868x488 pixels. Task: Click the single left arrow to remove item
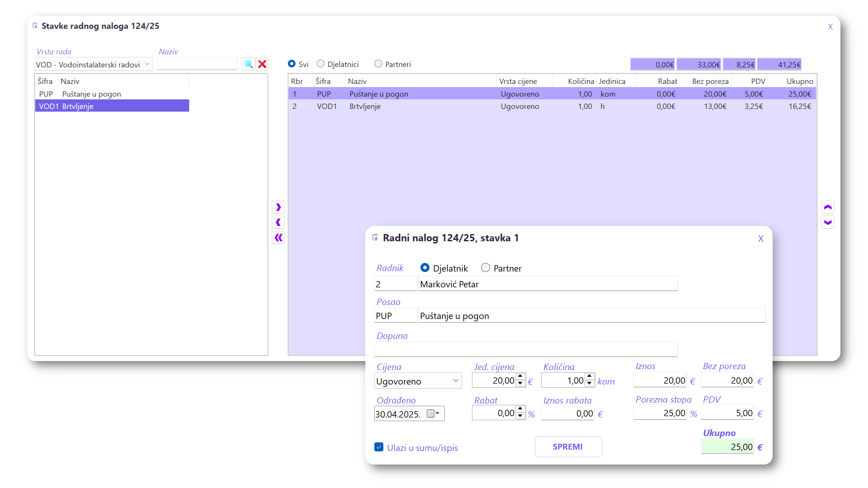(278, 222)
